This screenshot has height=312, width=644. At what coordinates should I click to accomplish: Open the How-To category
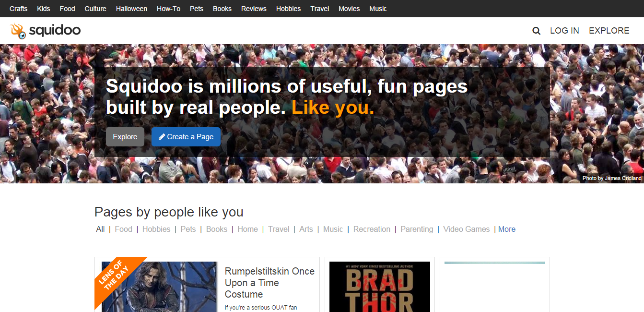pyautogui.click(x=169, y=9)
